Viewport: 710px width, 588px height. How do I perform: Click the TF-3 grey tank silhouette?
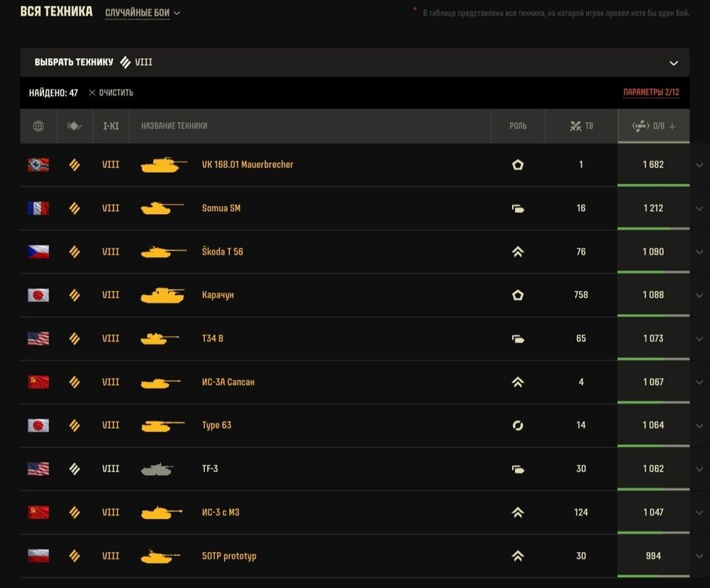(157, 469)
